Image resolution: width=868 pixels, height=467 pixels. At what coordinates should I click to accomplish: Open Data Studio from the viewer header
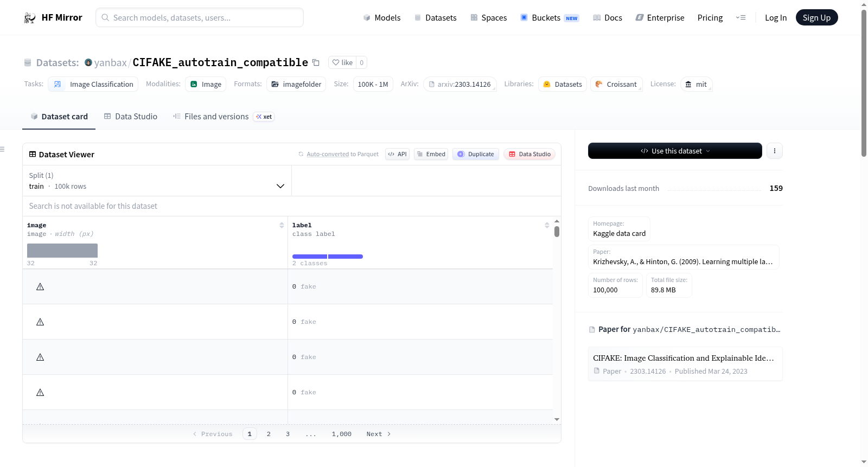tap(529, 154)
